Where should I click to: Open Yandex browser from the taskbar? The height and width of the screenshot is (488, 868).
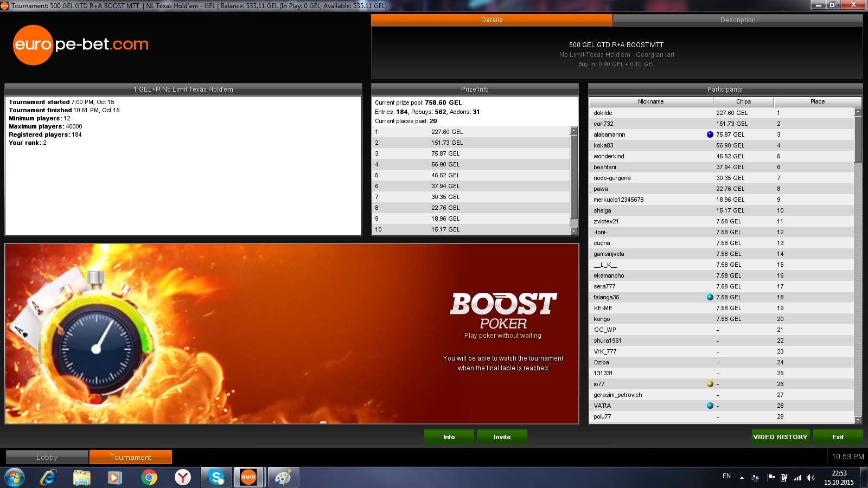click(x=182, y=478)
